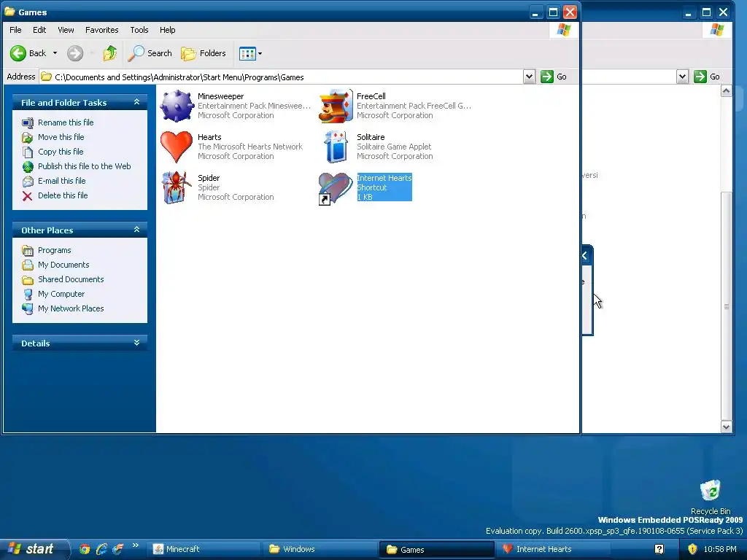
Task: Launch Chrome from quick launch
Action: [x=85, y=549]
